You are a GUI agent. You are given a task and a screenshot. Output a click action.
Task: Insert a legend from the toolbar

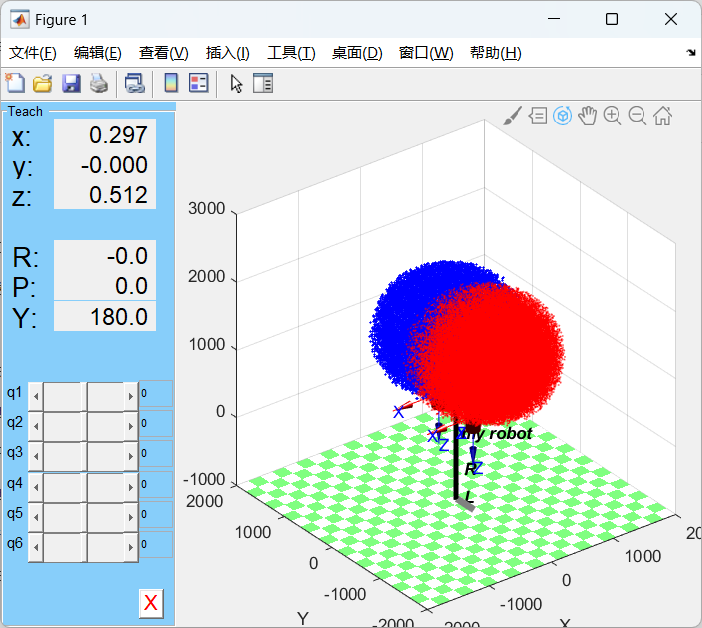click(x=199, y=83)
